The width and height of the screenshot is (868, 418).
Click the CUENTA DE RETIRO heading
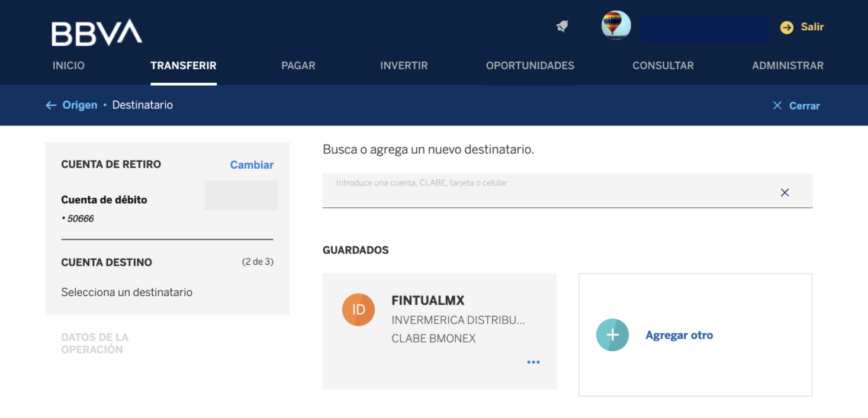point(111,165)
